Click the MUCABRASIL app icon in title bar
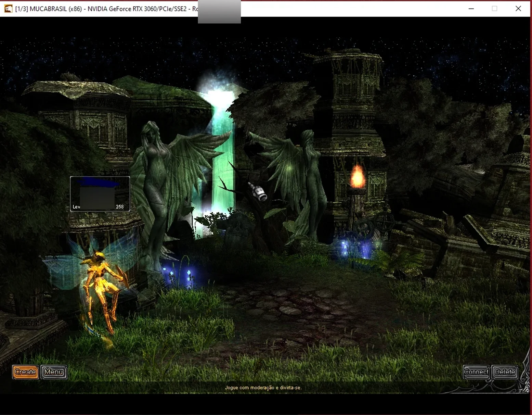Screen dimensions: 532x415 [x=8, y=9]
